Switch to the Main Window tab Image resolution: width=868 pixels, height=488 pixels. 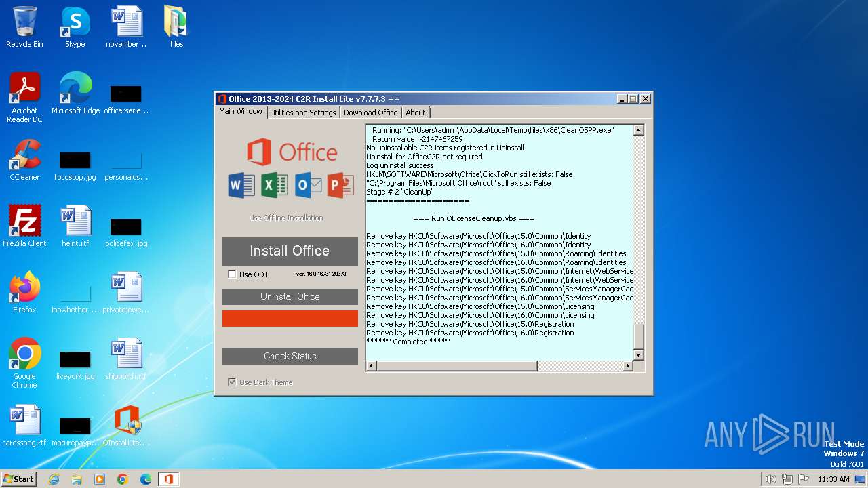tap(241, 112)
